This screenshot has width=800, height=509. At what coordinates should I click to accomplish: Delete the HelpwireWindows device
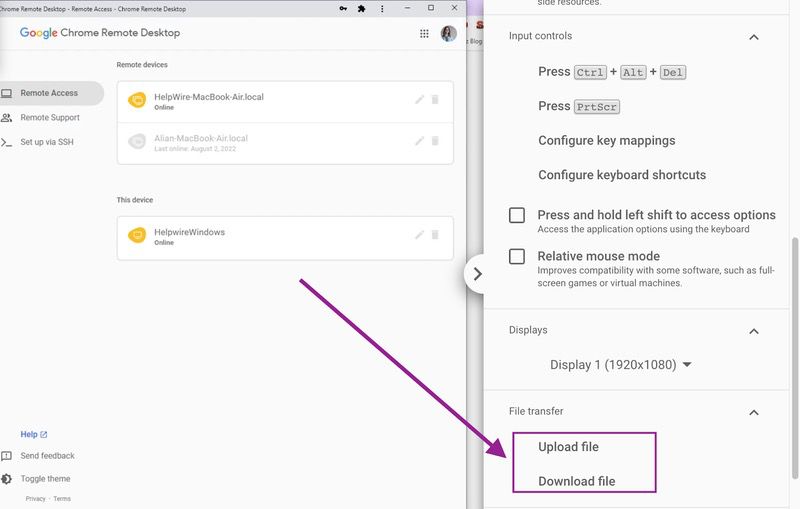(435, 235)
